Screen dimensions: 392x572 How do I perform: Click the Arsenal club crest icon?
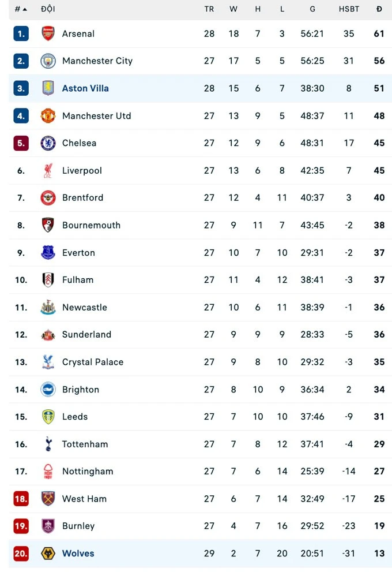pyautogui.click(x=48, y=33)
